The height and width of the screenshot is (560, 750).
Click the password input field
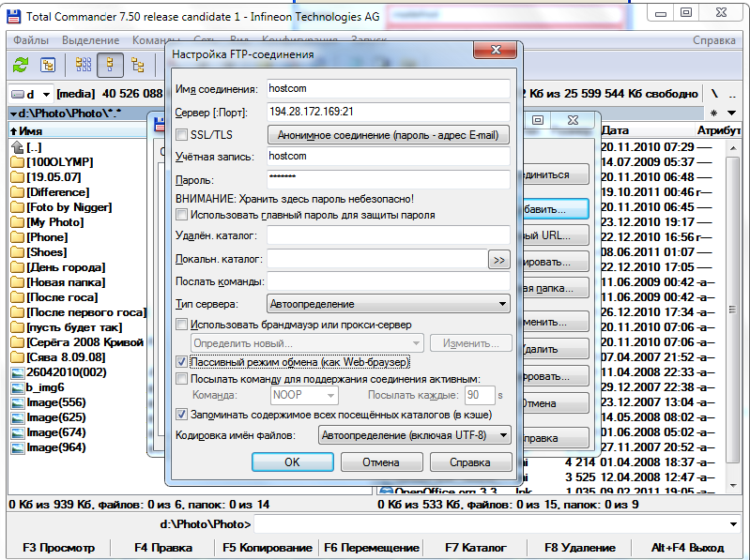click(388, 179)
